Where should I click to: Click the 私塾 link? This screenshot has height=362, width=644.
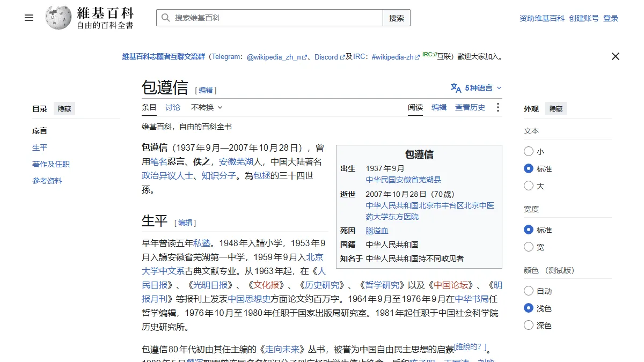(x=202, y=243)
